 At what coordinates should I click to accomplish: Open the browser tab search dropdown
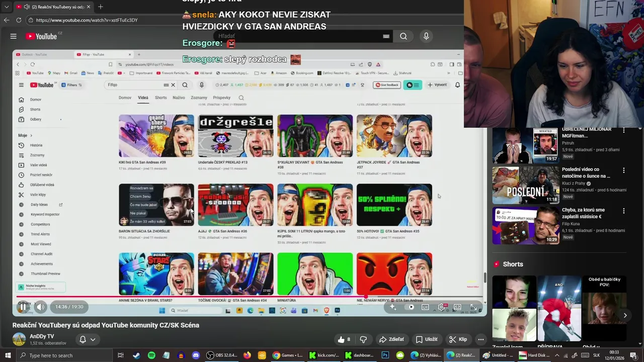tap(7, 7)
